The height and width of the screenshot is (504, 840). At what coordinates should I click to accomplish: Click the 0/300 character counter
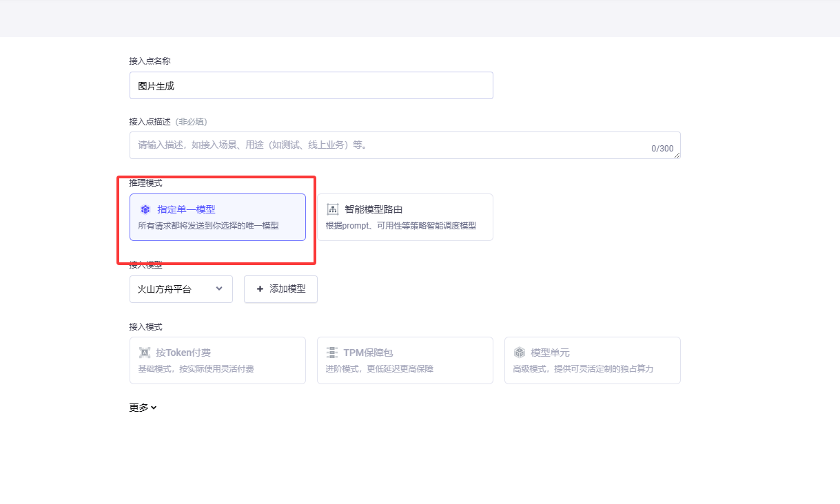point(662,149)
